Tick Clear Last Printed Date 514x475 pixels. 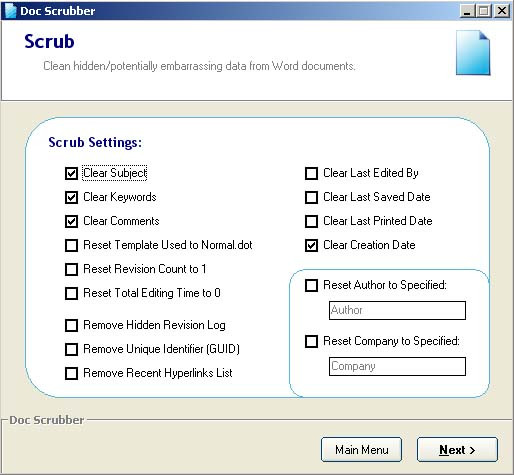311,221
